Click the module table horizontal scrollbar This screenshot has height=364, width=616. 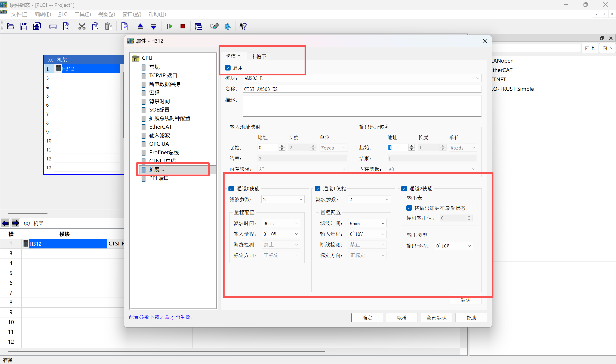[x=166, y=351]
